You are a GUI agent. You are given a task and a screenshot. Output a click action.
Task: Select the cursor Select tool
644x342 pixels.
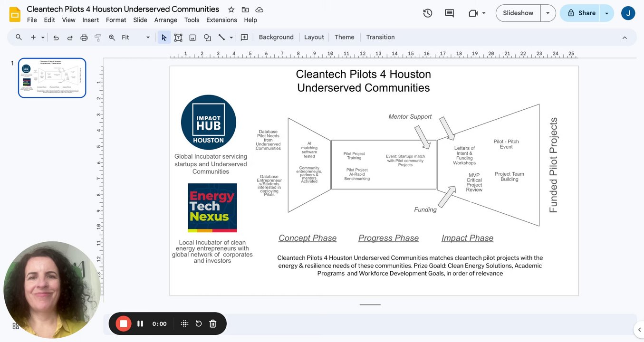[164, 37]
